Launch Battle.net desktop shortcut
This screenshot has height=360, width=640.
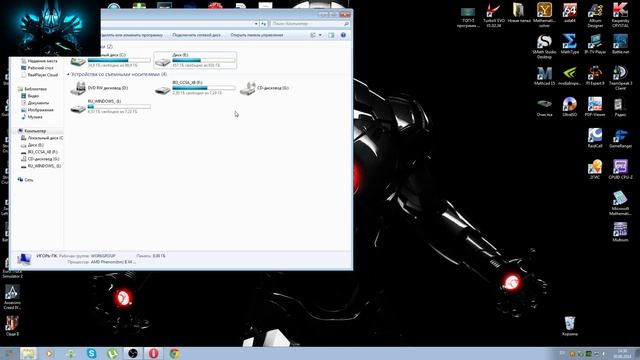[620, 44]
